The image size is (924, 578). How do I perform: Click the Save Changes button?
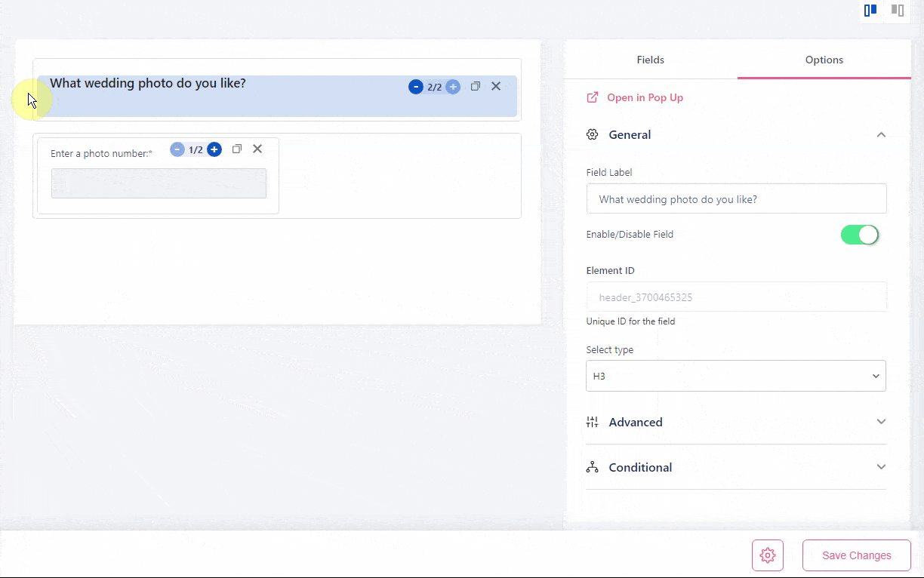(x=856, y=555)
